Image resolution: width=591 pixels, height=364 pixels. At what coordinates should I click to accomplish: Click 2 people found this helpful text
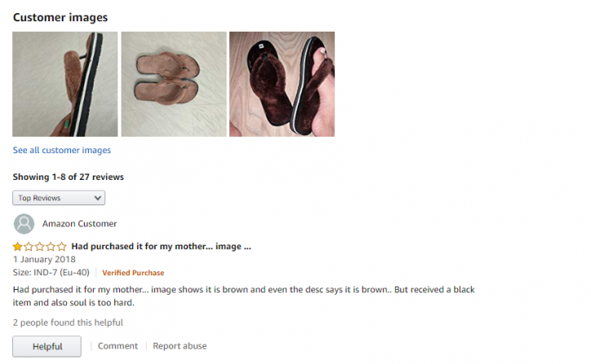(68, 322)
